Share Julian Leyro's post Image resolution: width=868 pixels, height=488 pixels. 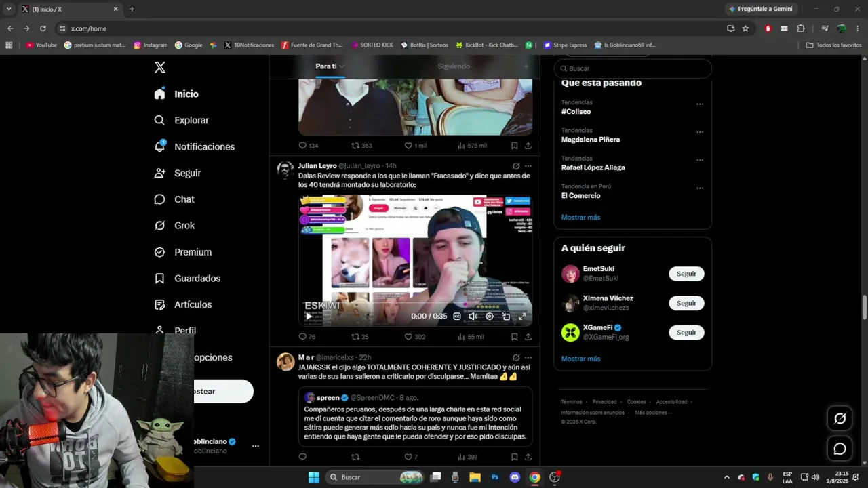(528, 337)
